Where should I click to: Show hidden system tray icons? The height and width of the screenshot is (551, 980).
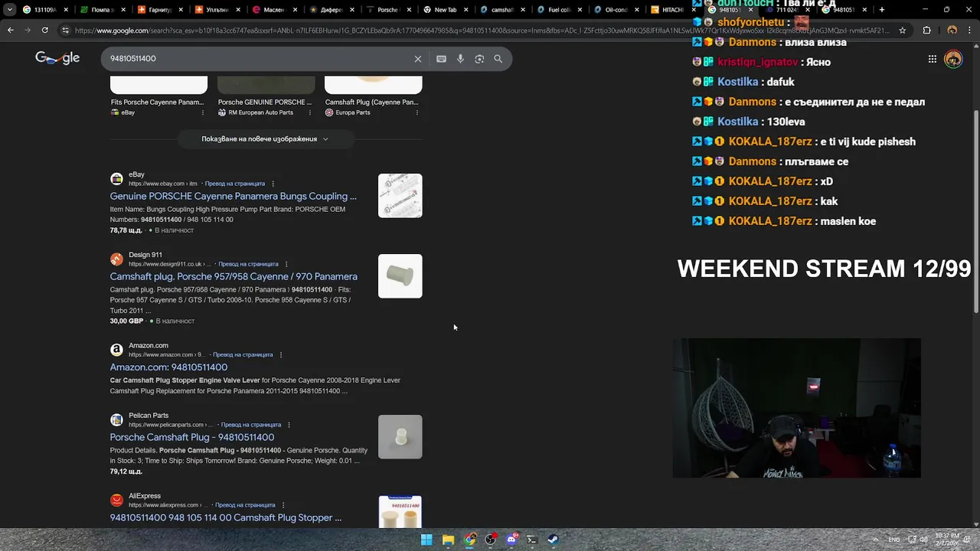pos(875,540)
